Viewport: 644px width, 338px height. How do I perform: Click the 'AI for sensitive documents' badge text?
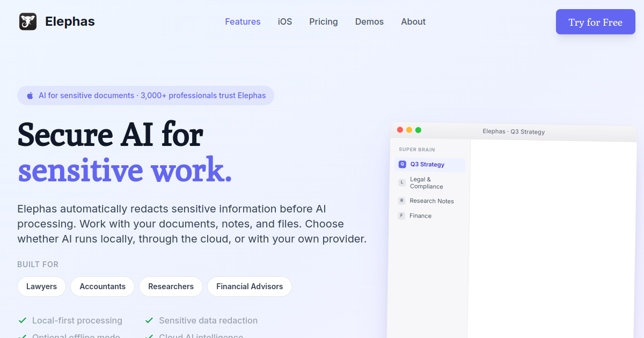coord(86,95)
